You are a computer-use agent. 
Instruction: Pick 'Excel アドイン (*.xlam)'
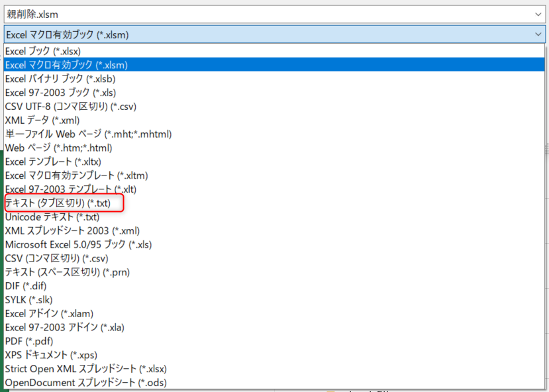(x=274, y=314)
